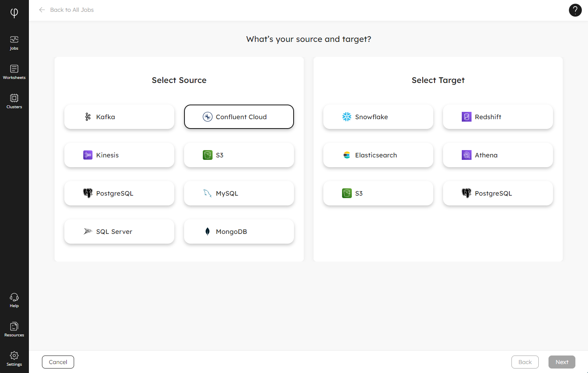Select Redshift as target

pyautogui.click(x=498, y=117)
